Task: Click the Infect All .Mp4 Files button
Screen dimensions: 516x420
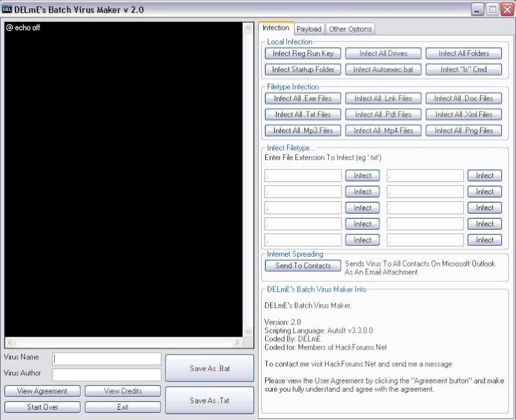Action: tap(383, 131)
